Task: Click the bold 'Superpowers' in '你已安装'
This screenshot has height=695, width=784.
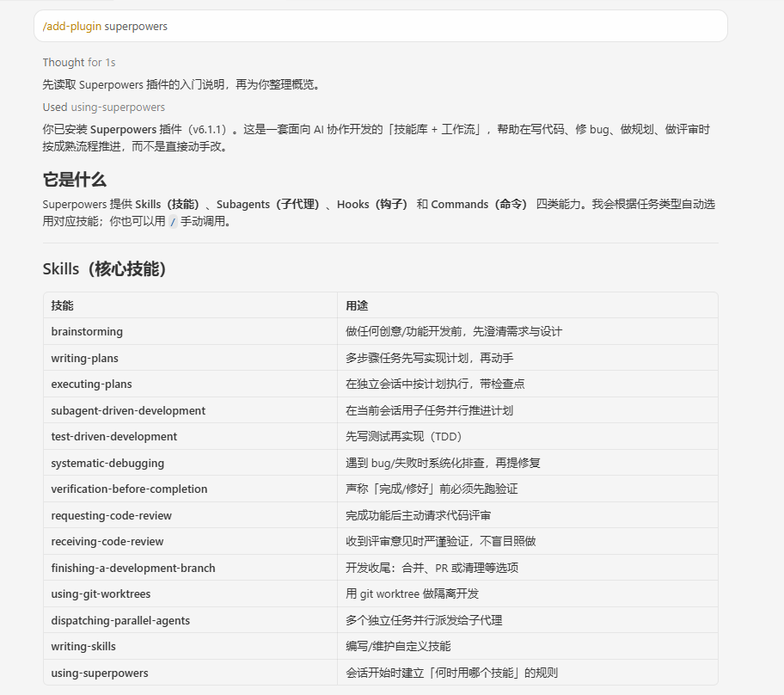Action: [123, 130]
